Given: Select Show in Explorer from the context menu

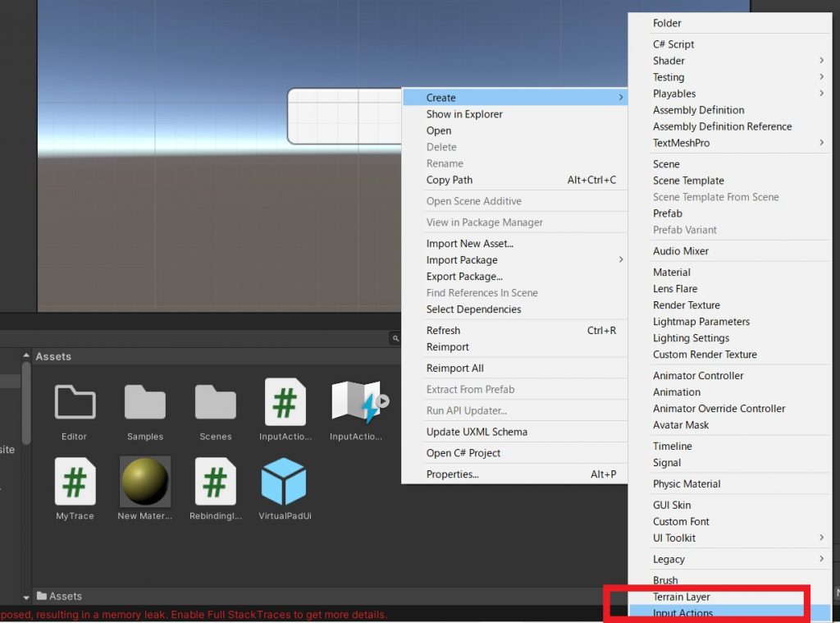Looking at the screenshot, I should click(463, 114).
